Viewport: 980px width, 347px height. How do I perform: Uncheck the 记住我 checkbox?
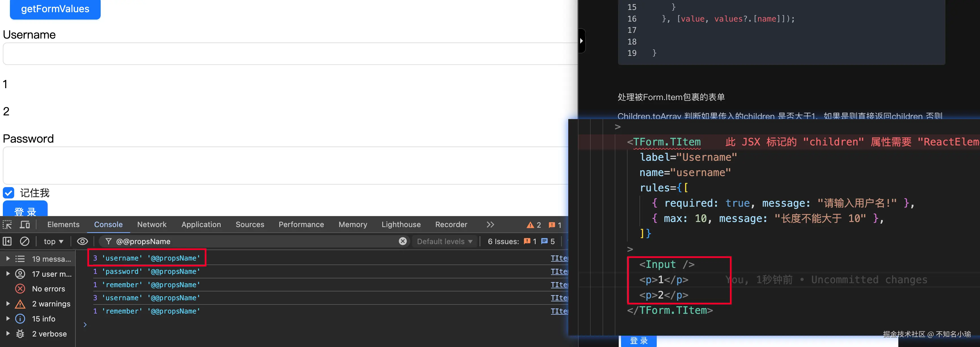[x=9, y=193]
